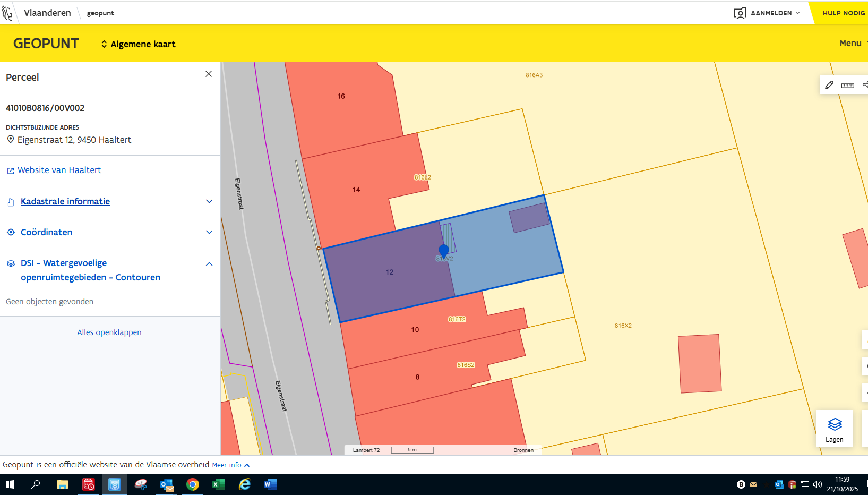
Task: Open Excel from the taskbar
Action: coord(218,484)
